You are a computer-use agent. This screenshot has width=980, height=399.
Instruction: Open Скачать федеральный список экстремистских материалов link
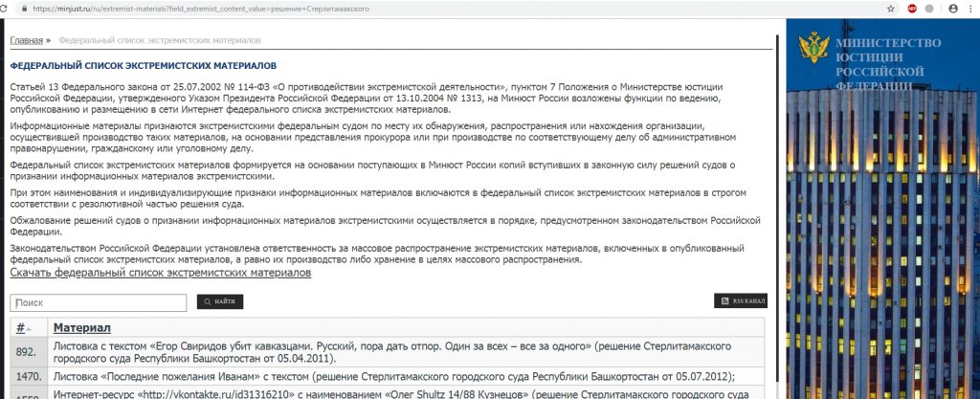(x=160, y=273)
